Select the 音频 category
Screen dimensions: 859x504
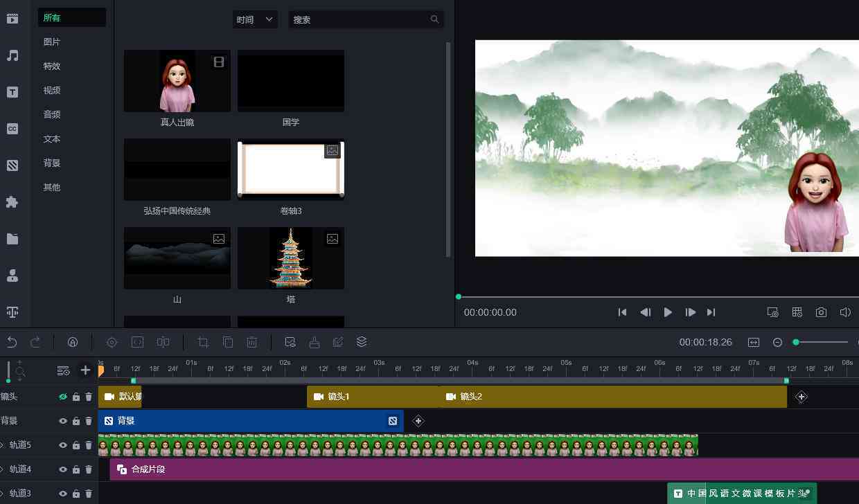52,115
